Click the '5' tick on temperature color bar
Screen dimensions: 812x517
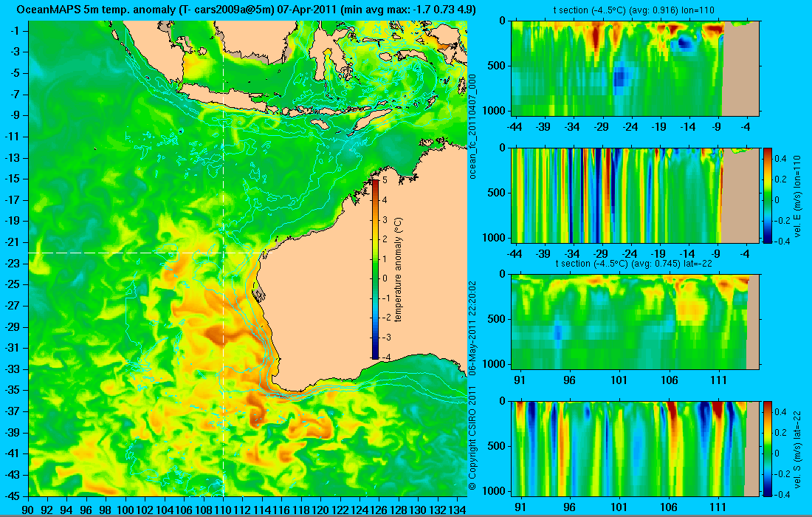[x=385, y=180]
